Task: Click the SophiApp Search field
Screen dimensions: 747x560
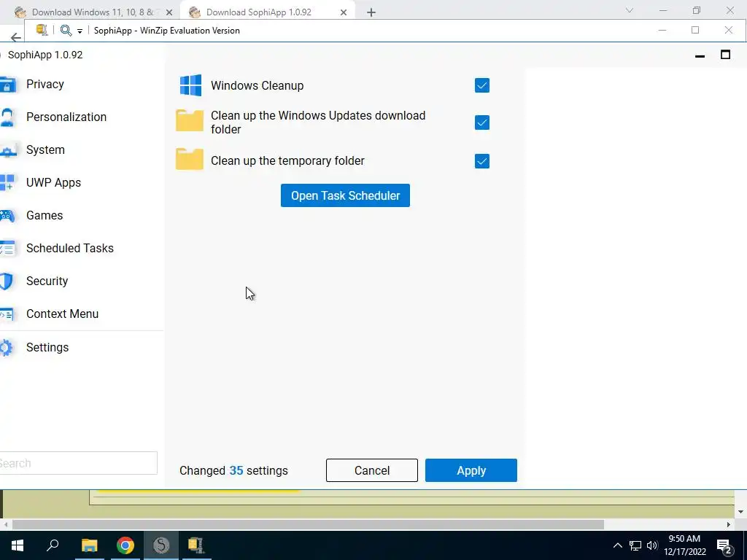Action: (x=78, y=463)
